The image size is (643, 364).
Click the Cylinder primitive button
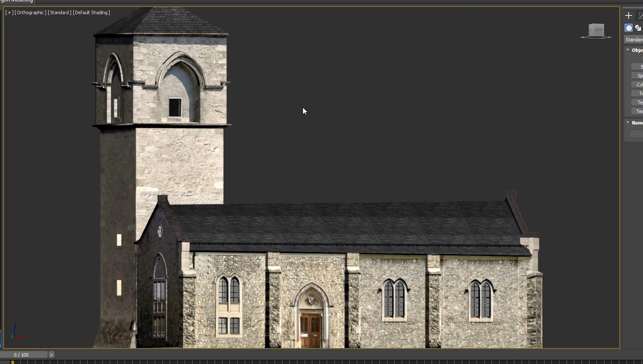637,85
